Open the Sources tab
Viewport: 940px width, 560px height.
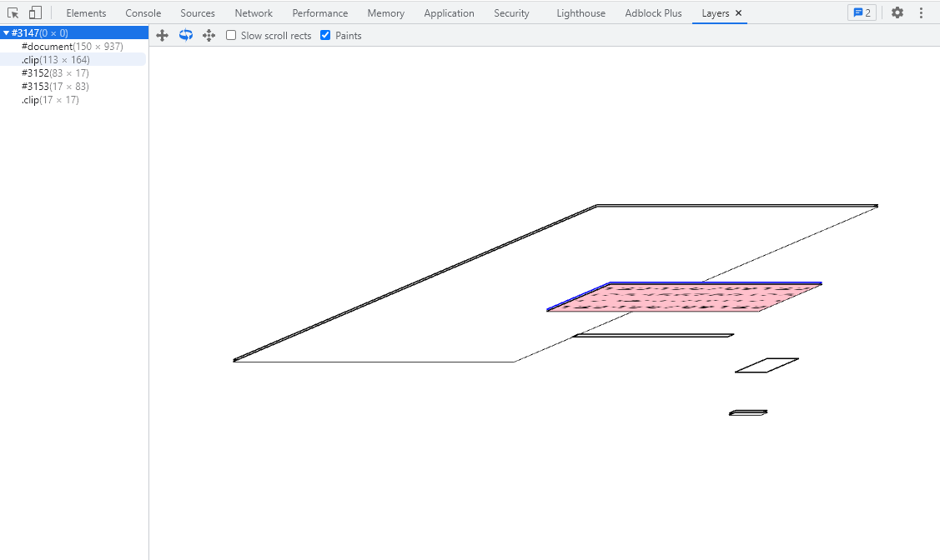click(x=198, y=13)
